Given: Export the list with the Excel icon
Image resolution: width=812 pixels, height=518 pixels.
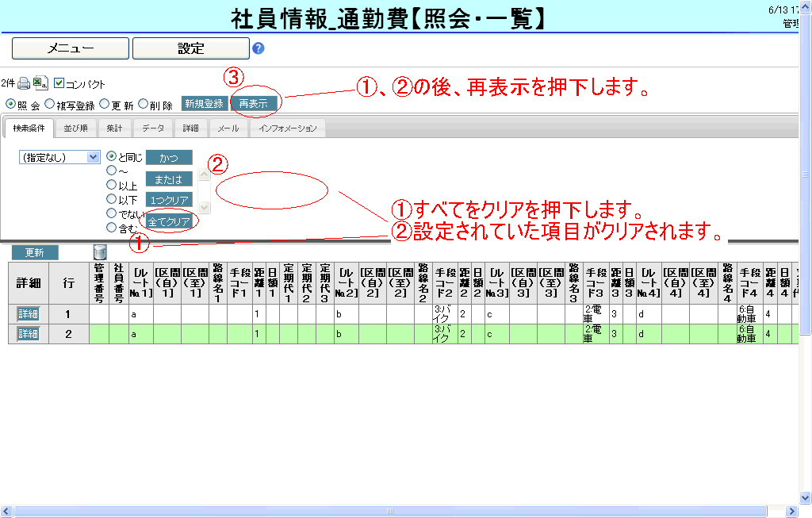Looking at the screenshot, I should tap(40, 83).
